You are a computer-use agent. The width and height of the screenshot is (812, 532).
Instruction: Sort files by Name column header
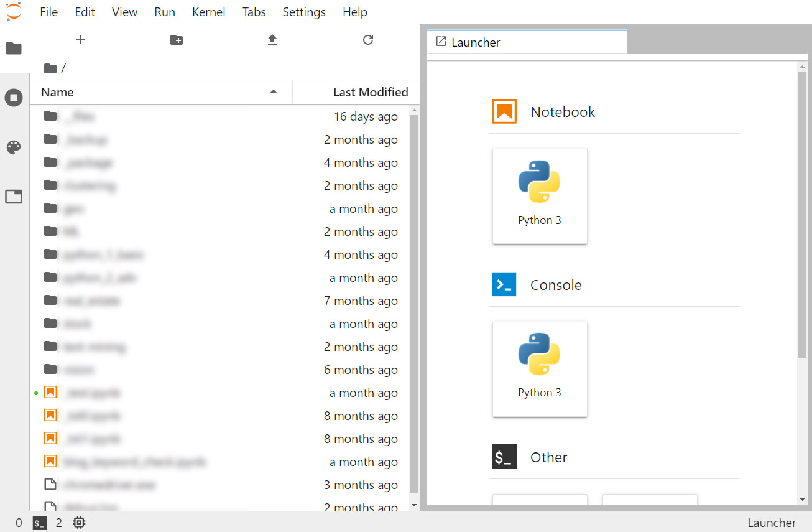coord(161,92)
